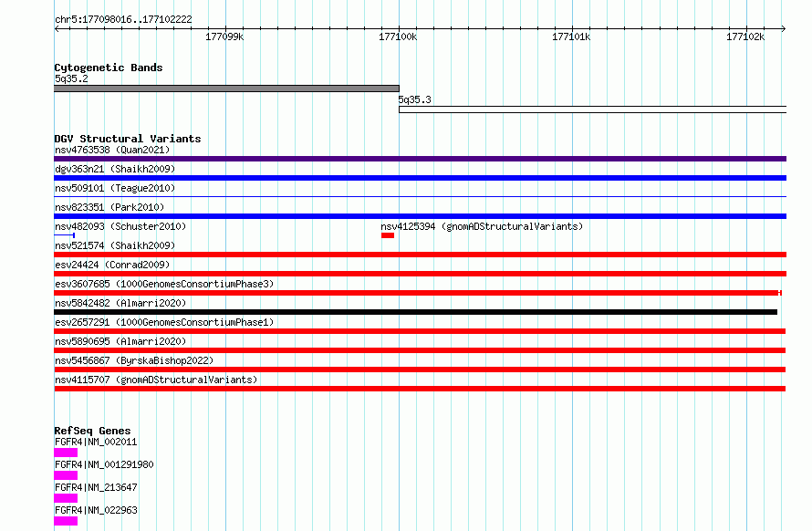Screen dimensions: 812x531
Task: Click the dgv363n21 (Shaikh2009) label
Action: (x=115, y=169)
